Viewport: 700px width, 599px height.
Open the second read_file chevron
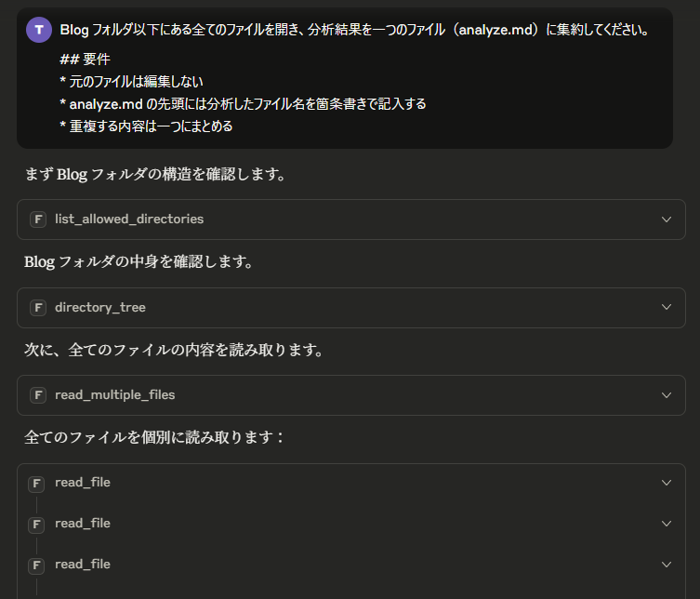coord(667,524)
